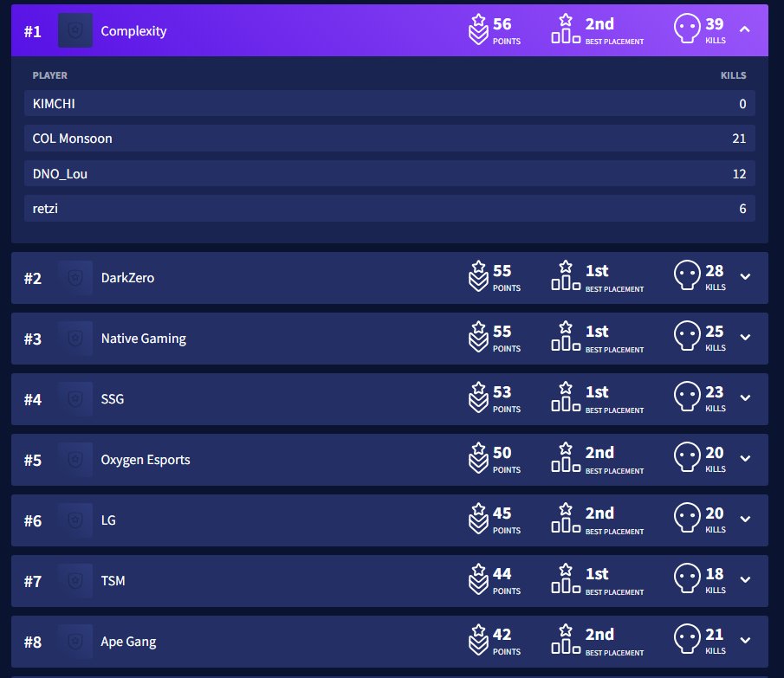The height and width of the screenshot is (678, 784).
Task: Click the #8 rank label
Action: pos(33,642)
